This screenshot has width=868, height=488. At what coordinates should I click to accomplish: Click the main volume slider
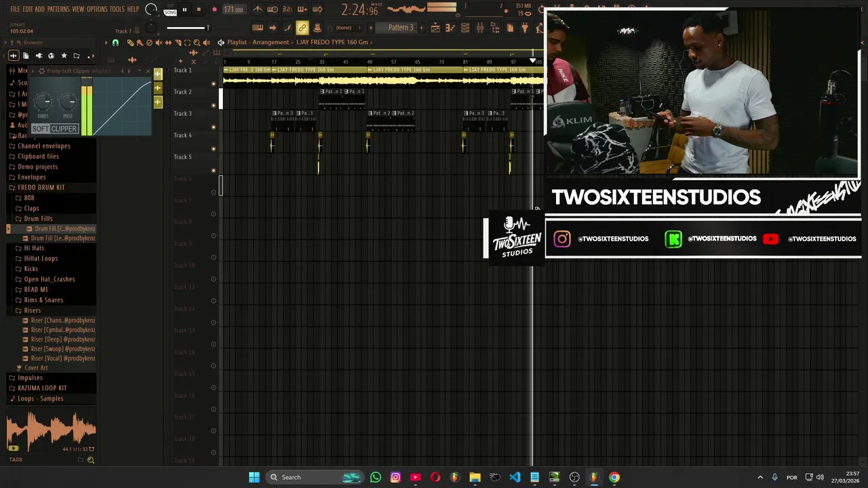[188, 28]
